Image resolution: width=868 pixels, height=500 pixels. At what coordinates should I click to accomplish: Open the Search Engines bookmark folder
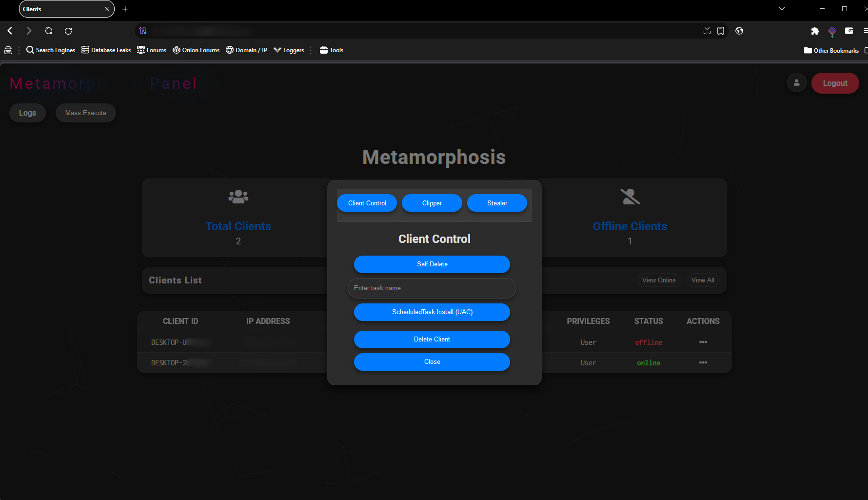click(x=51, y=50)
